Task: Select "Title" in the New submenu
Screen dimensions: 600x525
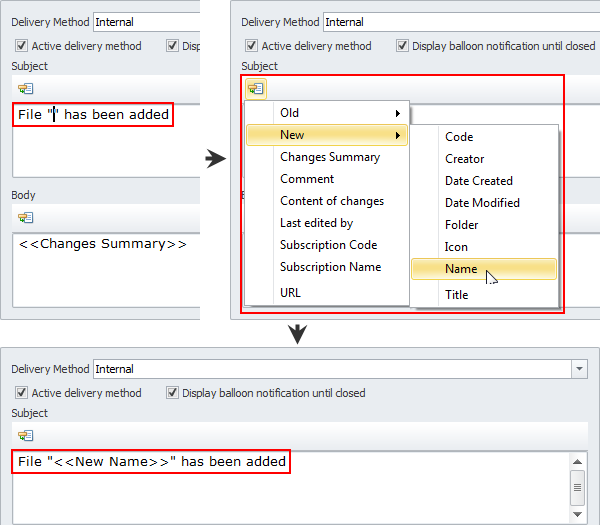Action: click(457, 295)
